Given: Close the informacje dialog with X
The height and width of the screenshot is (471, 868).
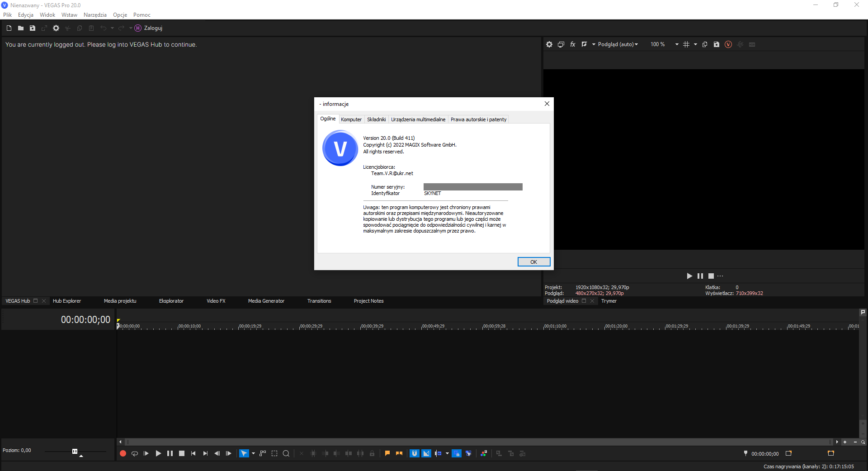Looking at the screenshot, I should click(x=547, y=104).
